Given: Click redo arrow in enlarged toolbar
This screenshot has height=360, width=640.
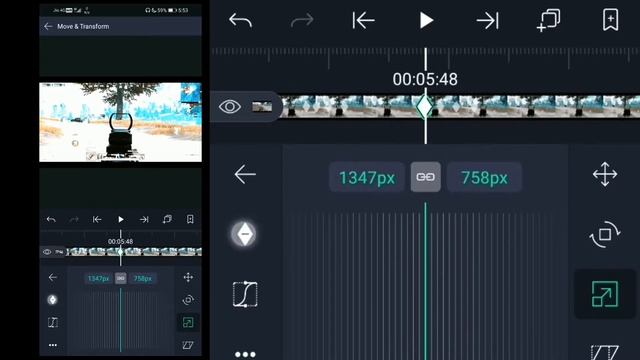Looking at the screenshot, I should tap(302, 20).
